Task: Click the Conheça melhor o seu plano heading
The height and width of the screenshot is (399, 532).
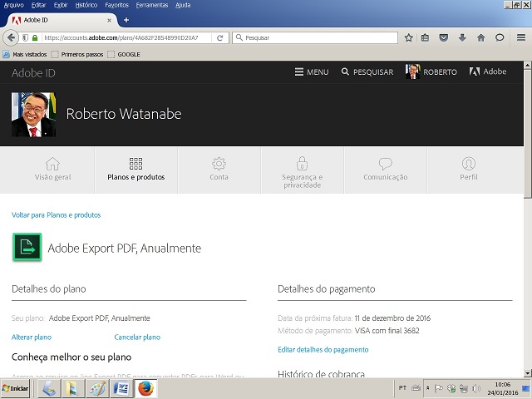Action: [x=71, y=357]
